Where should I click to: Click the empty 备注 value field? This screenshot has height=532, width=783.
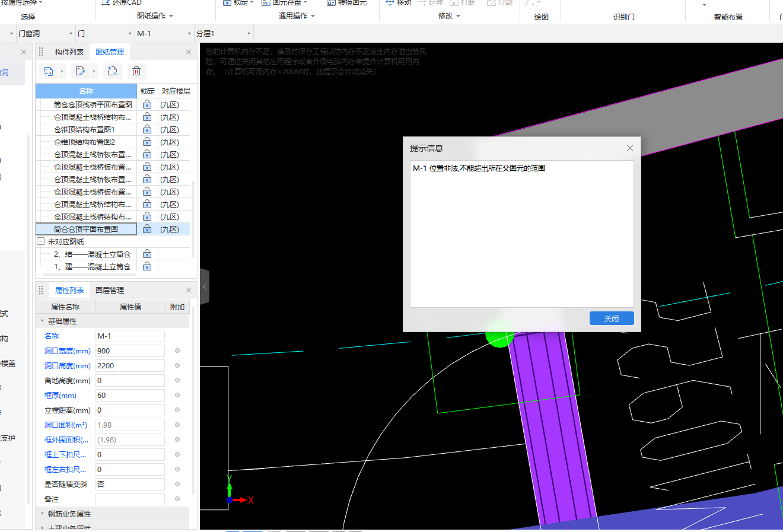130,499
